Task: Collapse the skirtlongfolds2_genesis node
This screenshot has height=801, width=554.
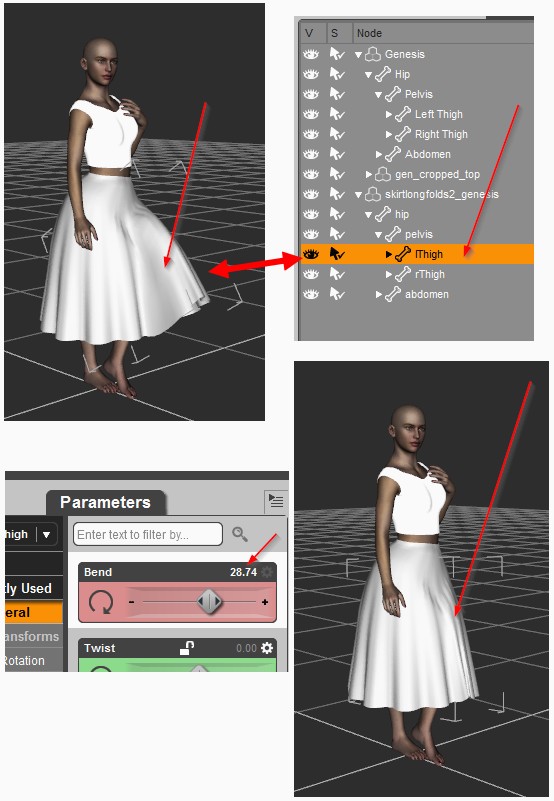Action: tap(359, 195)
